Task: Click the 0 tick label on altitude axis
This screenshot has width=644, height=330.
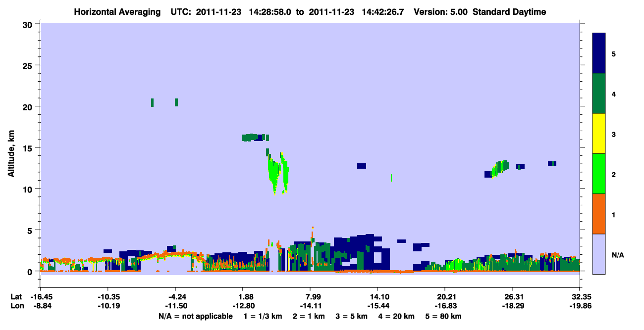Action: pyautogui.click(x=31, y=271)
